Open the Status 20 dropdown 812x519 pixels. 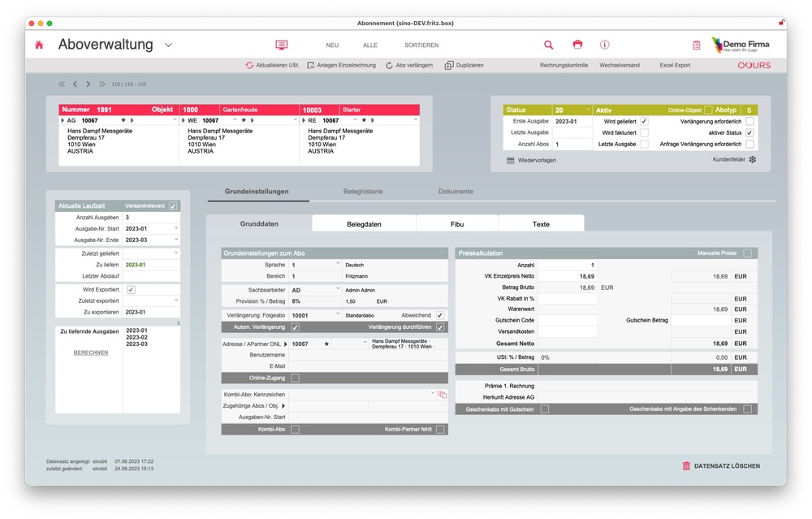pos(588,110)
